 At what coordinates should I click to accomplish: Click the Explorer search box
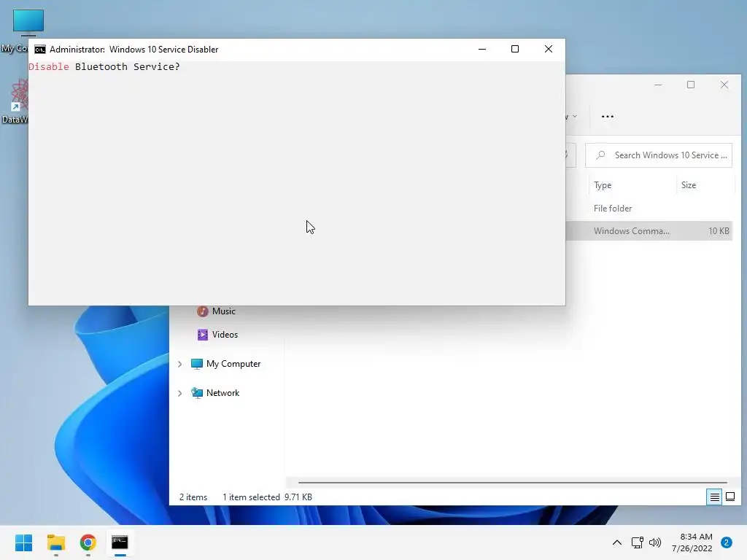coord(659,155)
